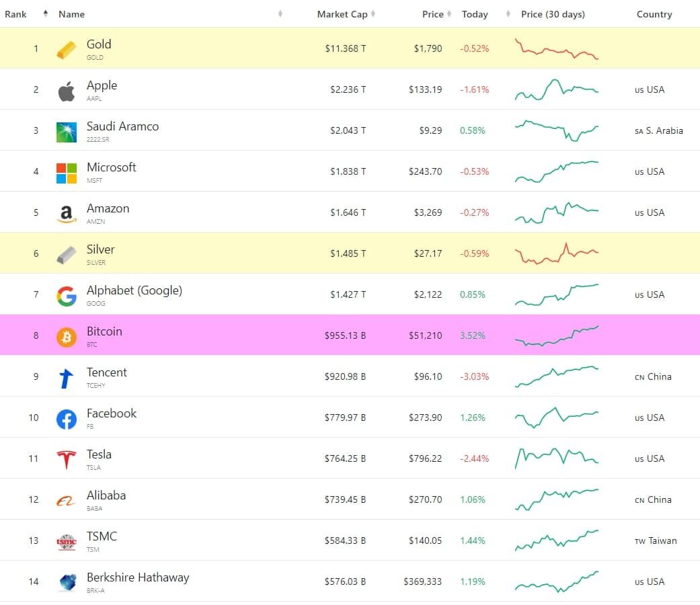
Task: Click the TCEHY ticker symbol
Action: click(x=96, y=385)
